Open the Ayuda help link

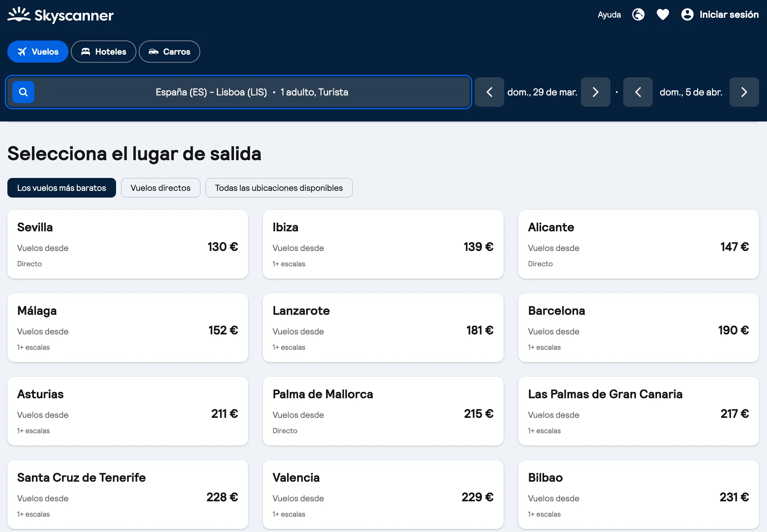pos(609,14)
